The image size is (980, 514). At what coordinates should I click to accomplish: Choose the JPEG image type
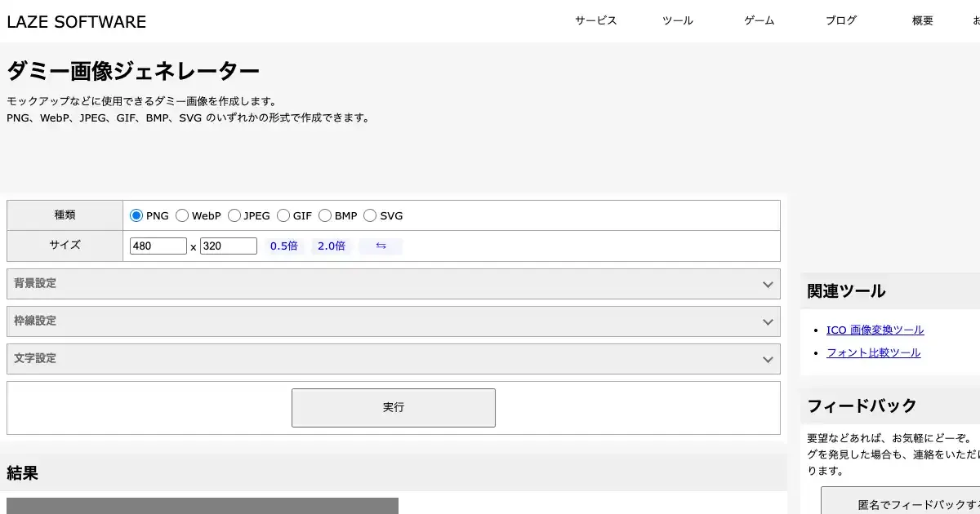coord(234,216)
